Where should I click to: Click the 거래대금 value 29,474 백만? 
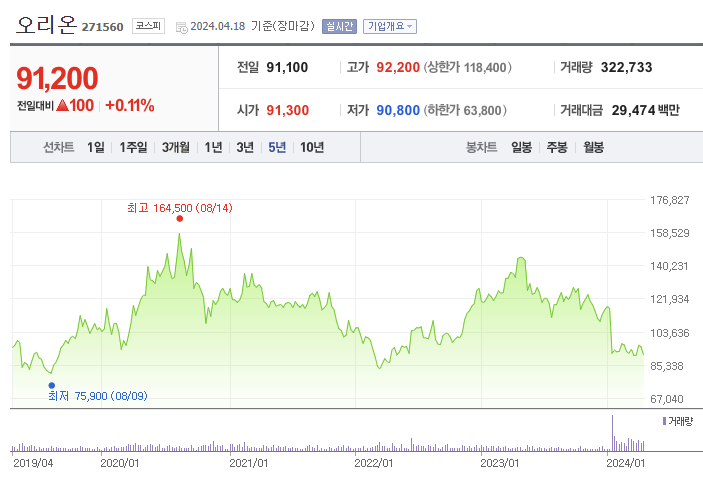(x=646, y=110)
